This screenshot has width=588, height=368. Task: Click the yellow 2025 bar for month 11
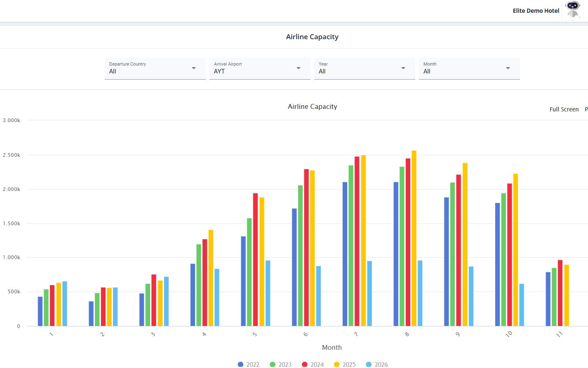pos(567,295)
